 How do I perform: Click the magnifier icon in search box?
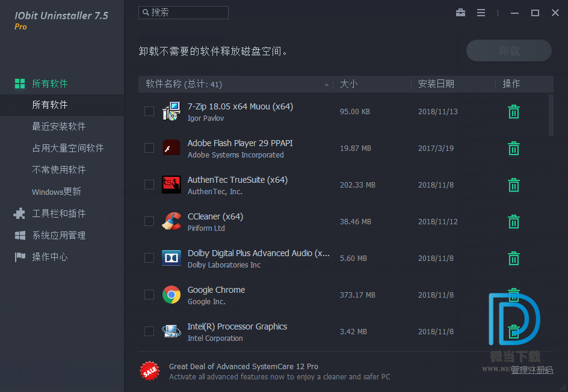146,12
